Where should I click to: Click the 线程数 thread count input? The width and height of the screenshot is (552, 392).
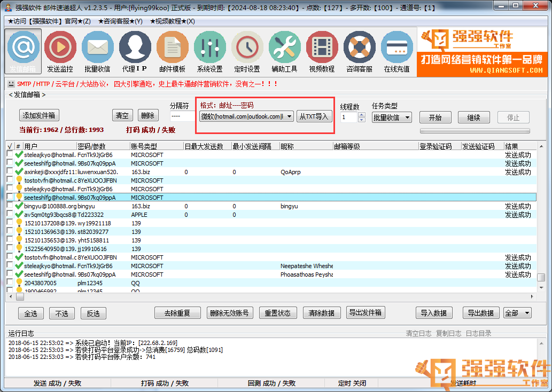point(349,117)
